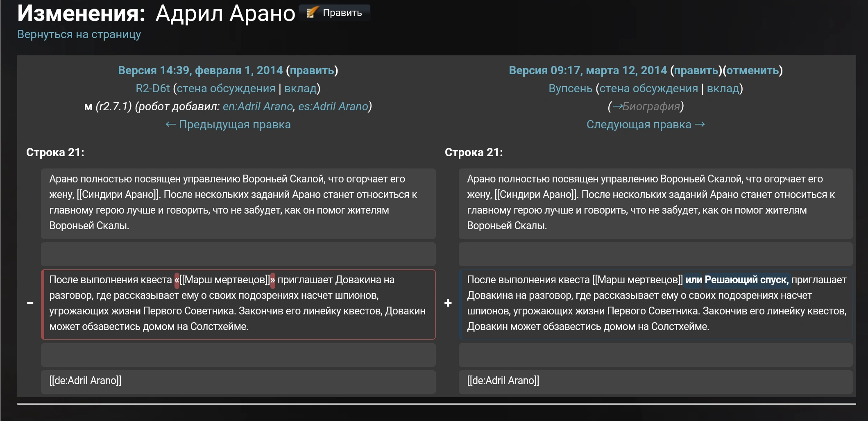Screen dimensions: 868x421
Task: Click the plus marker beside the added line
Action: click(x=448, y=303)
